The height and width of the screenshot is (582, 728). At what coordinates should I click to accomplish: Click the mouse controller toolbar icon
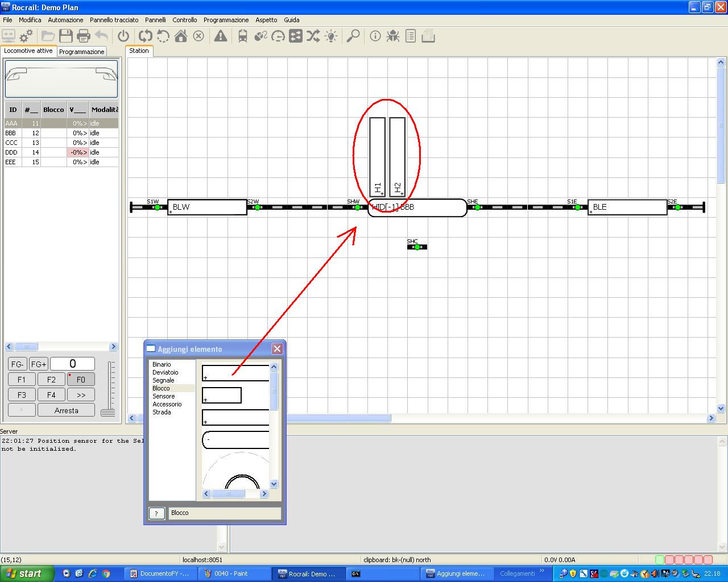[260, 36]
